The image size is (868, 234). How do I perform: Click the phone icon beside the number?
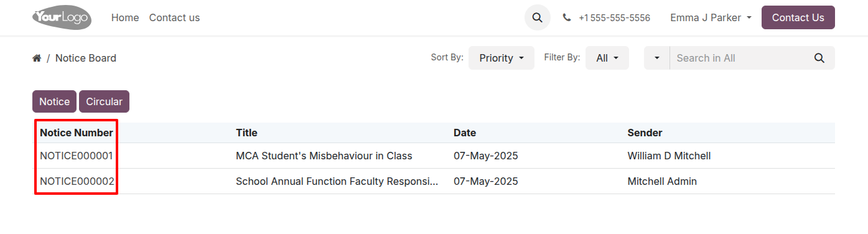[567, 18]
